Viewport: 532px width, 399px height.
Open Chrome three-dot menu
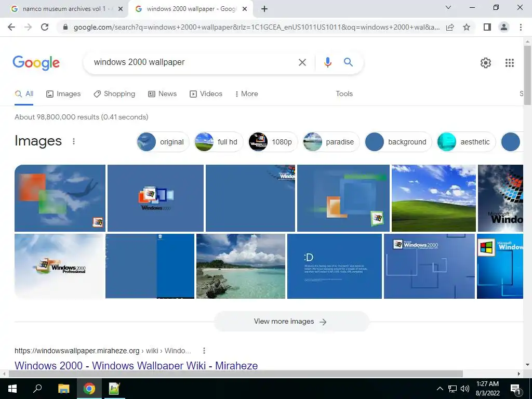coord(521,27)
